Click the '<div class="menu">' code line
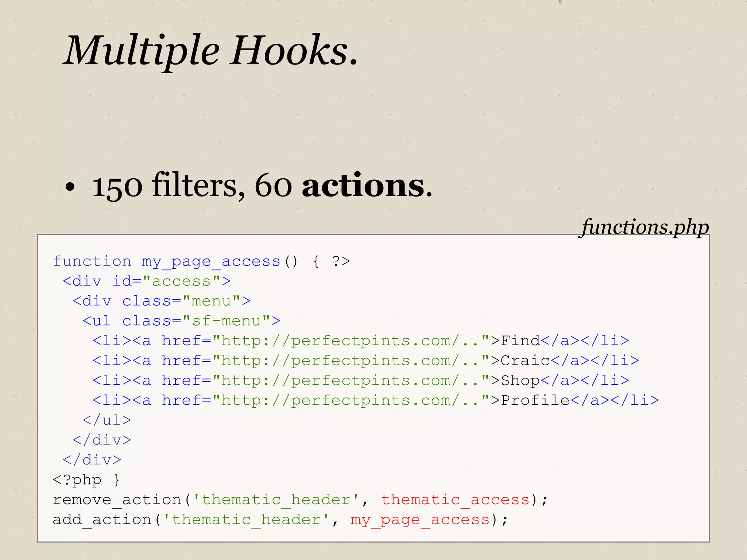 pos(162,301)
